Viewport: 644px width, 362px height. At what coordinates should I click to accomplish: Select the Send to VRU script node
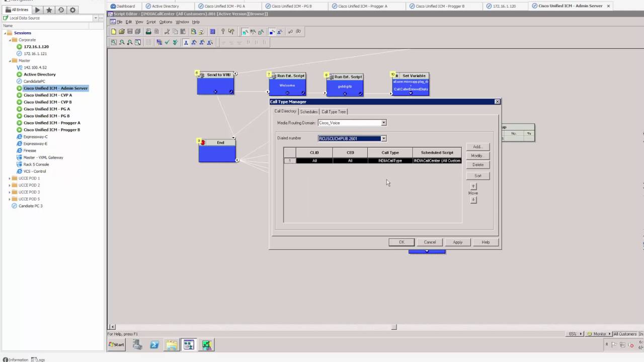[215, 82]
